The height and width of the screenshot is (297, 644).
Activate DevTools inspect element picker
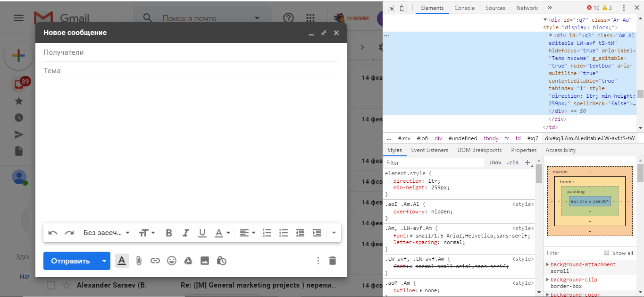tap(391, 8)
